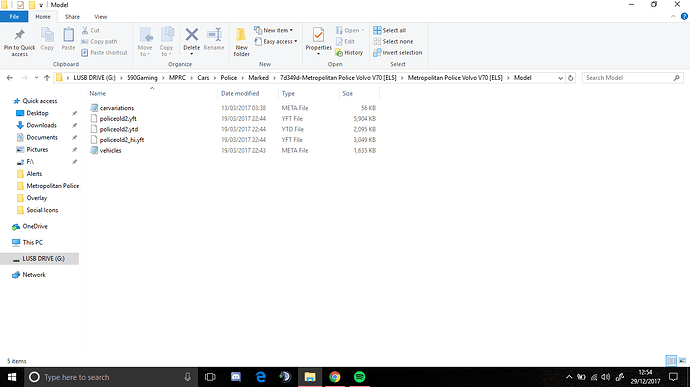Open the Windows Start menu
Image resolution: width=690 pixels, height=387 pixels.
pos(12,377)
